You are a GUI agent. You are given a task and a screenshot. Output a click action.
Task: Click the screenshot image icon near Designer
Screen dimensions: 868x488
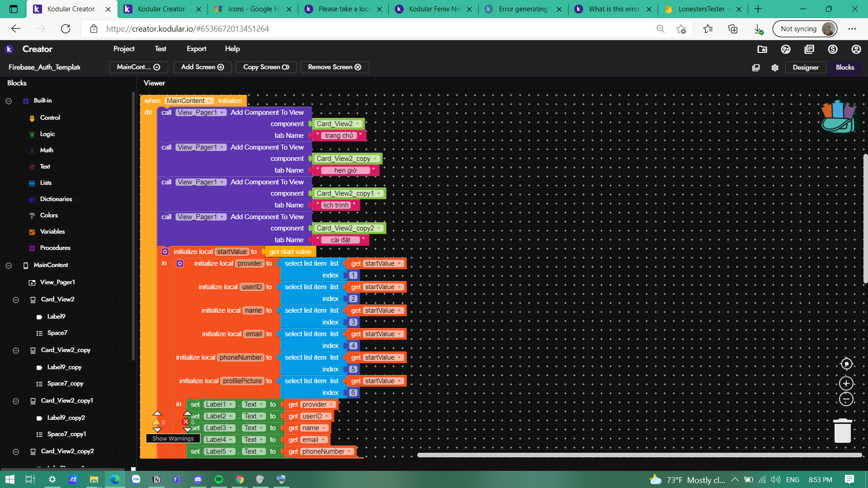coord(756,68)
